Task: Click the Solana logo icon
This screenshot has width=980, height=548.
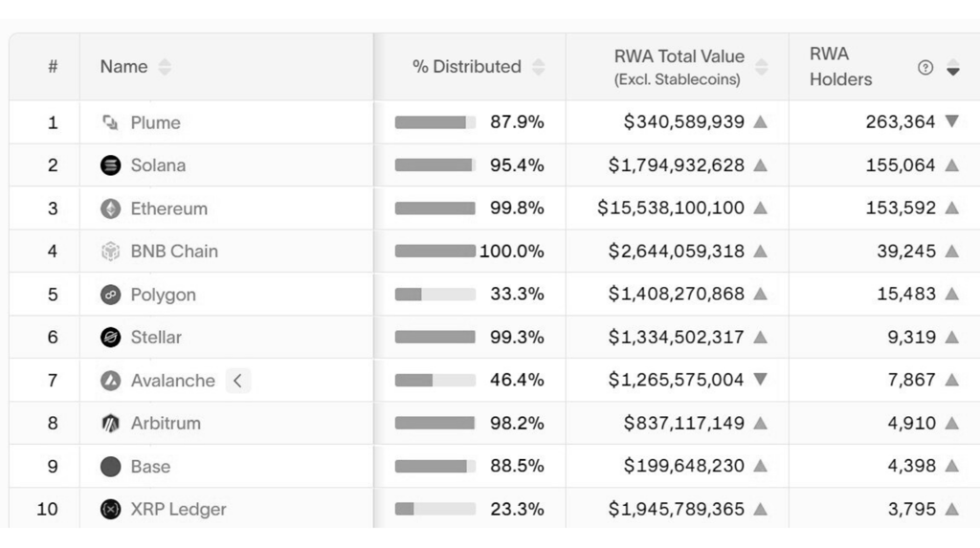Action: pyautogui.click(x=111, y=165)
